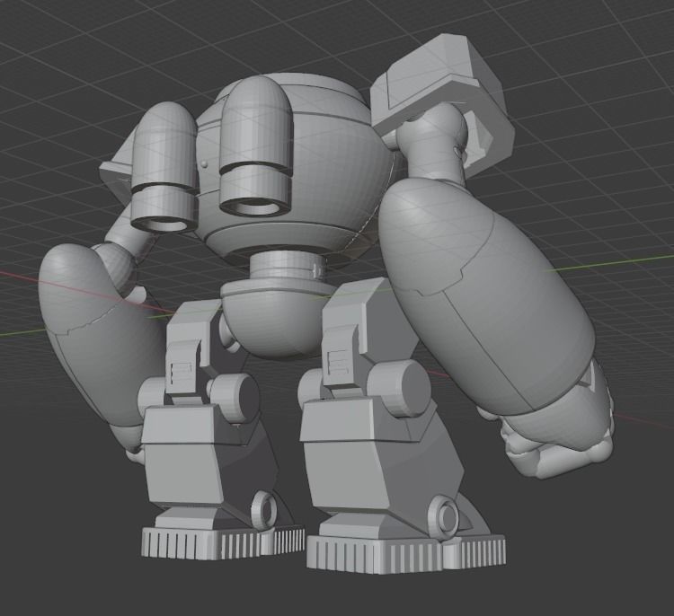Select the treaded foot under the smaller forearm

click(223, 542)
